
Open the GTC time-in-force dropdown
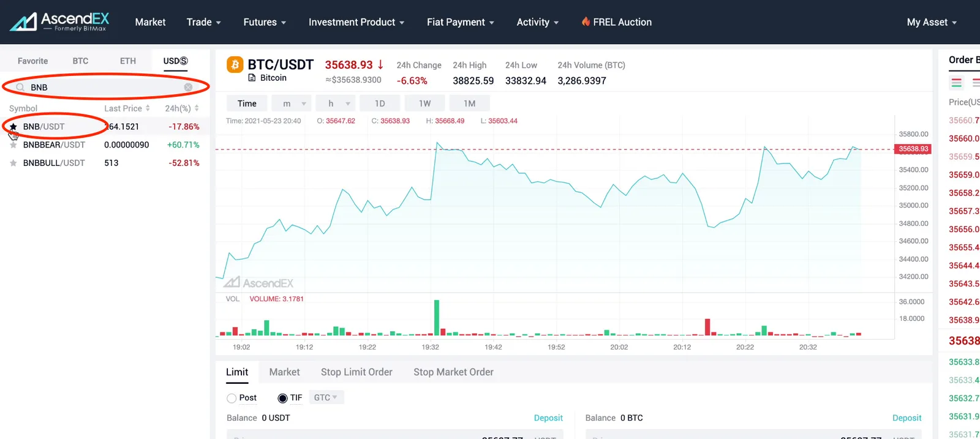[x=326, y=397]
